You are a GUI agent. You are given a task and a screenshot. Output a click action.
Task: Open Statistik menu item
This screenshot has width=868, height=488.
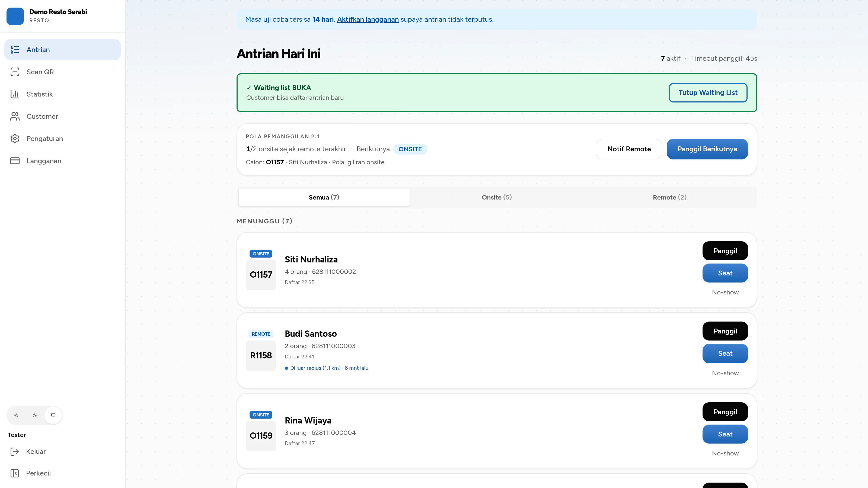63,94
